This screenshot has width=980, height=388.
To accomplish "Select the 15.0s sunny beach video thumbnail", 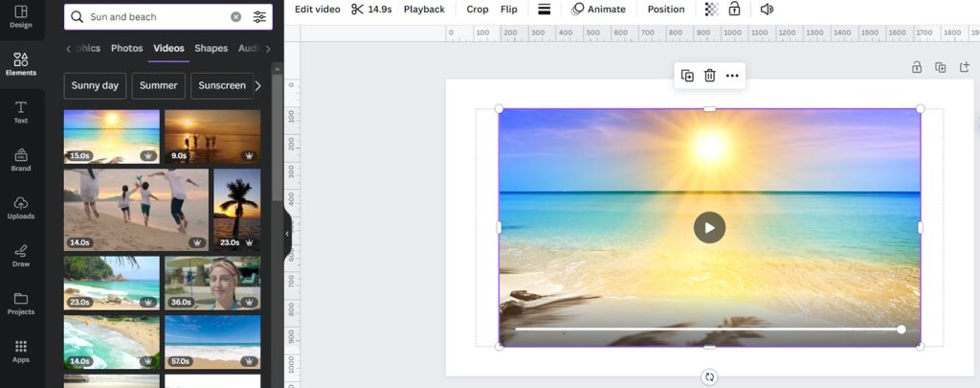I will click(x=112, y=136).
